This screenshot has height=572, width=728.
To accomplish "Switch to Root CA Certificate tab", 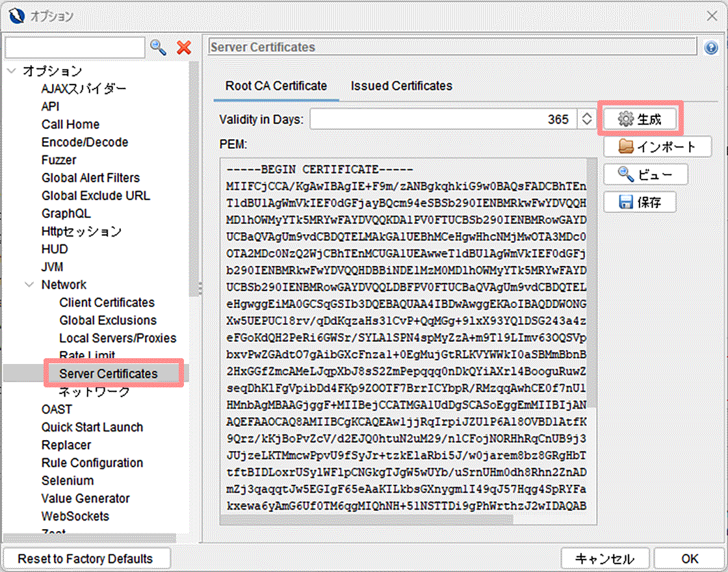I will (276, 86).
